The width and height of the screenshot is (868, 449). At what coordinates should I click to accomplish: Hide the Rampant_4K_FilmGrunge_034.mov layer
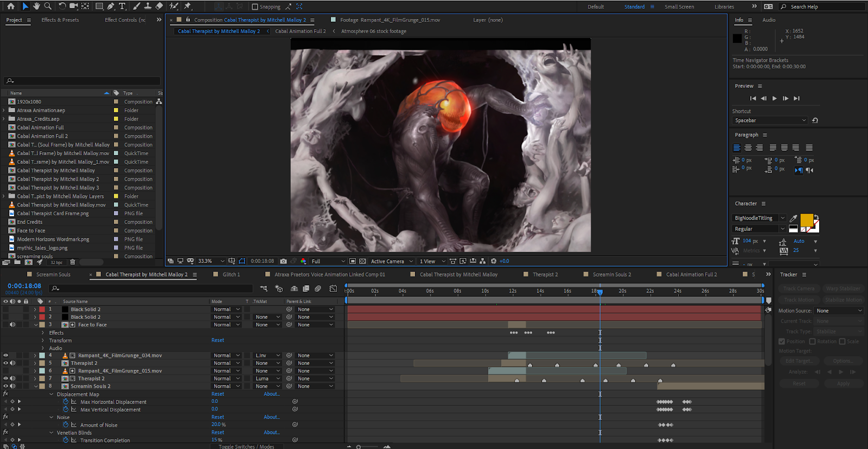click(6, 356)
